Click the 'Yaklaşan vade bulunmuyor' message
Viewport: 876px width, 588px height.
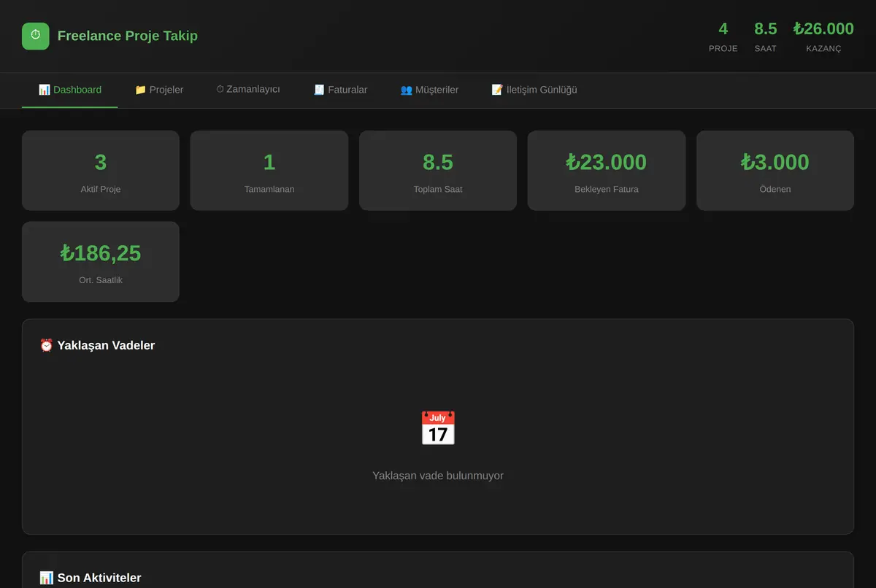click(x=438, y=476)
